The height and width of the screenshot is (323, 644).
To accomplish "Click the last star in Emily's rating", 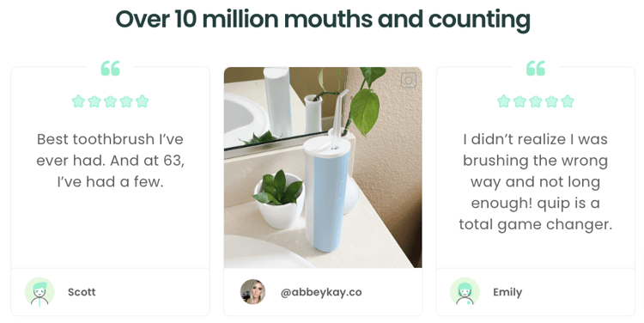I will coord(568,101).
